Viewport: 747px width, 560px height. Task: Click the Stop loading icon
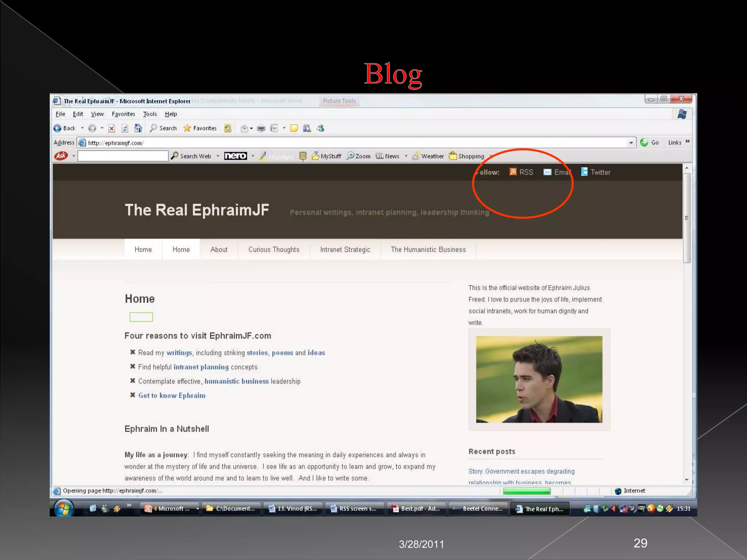(112, 128)
